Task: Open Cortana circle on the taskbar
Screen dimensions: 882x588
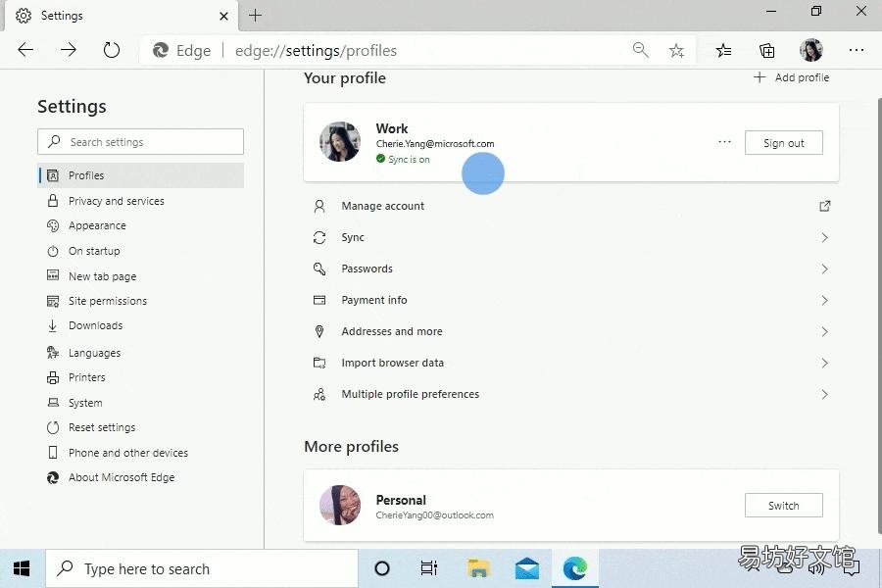Action: [x=382, y=568]
